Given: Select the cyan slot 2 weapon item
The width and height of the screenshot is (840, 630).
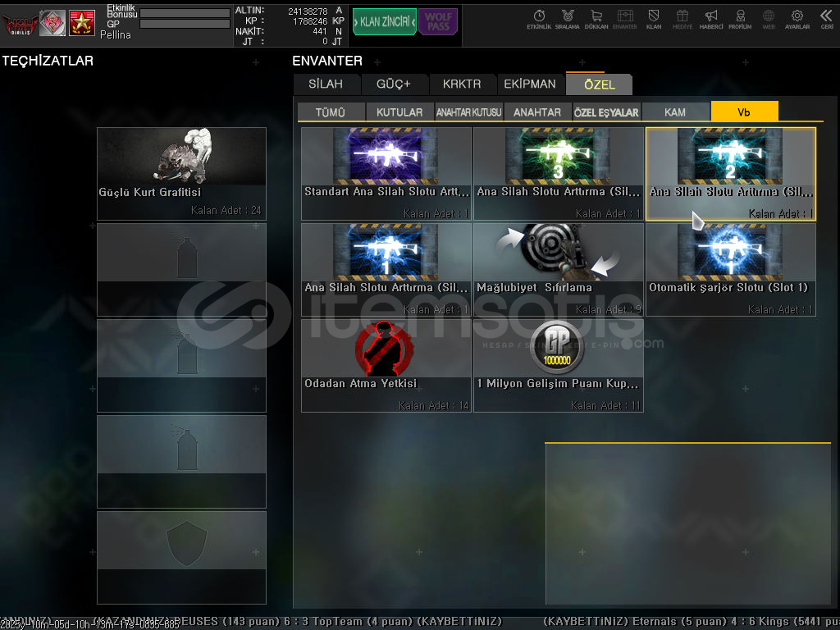Looking at the screenshot, I should click(731, 174).
